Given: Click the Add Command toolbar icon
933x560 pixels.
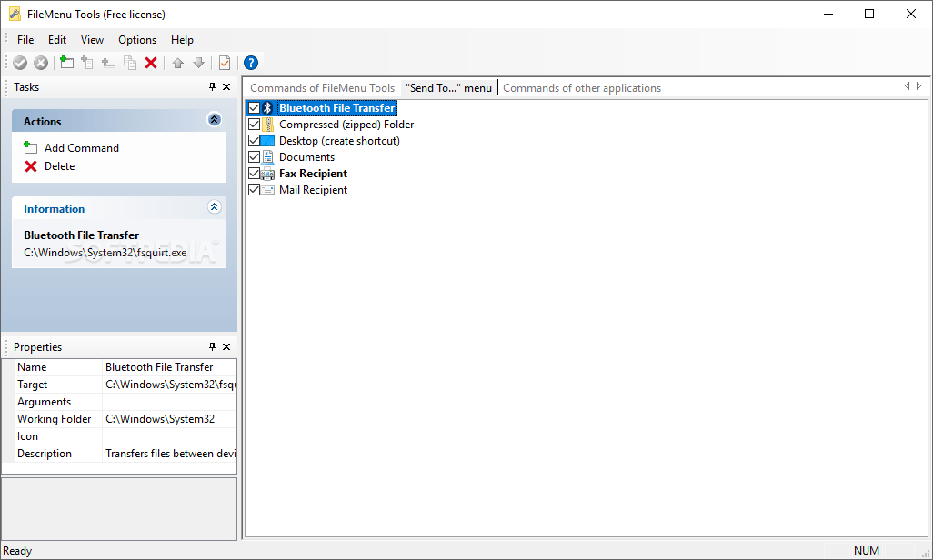Looking at the screenshot, I should (66, 63).
